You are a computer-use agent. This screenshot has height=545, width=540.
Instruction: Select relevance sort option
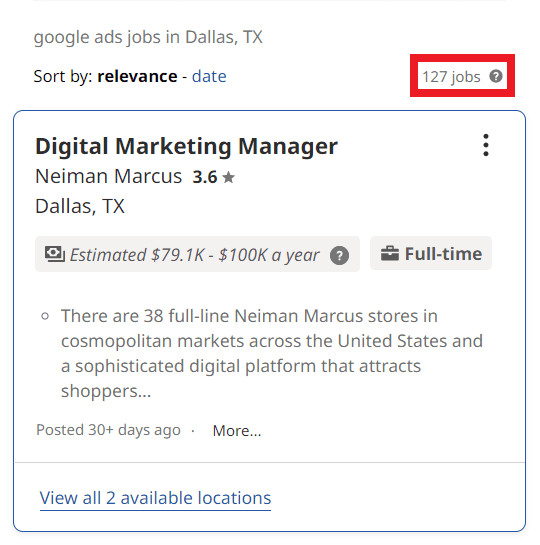pos(137,76)
